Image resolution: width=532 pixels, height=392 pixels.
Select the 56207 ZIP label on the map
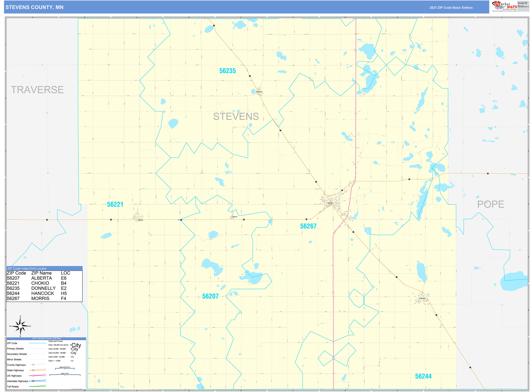[210, 296]
